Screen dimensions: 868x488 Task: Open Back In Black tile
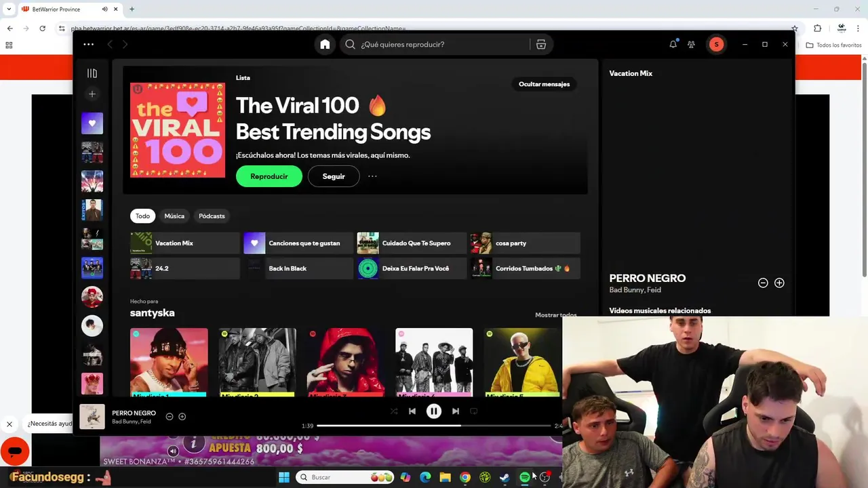(x=298, y=268)
